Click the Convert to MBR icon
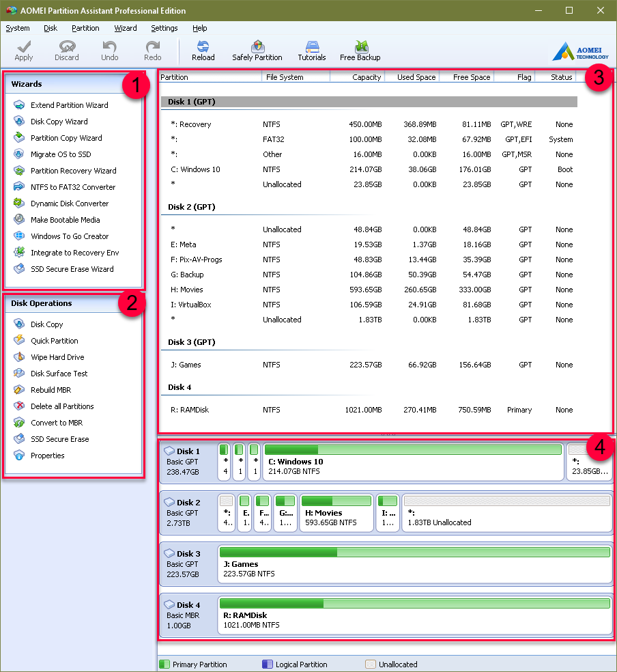This screenshot has width=617, height=672. click(x=19, y=423)
